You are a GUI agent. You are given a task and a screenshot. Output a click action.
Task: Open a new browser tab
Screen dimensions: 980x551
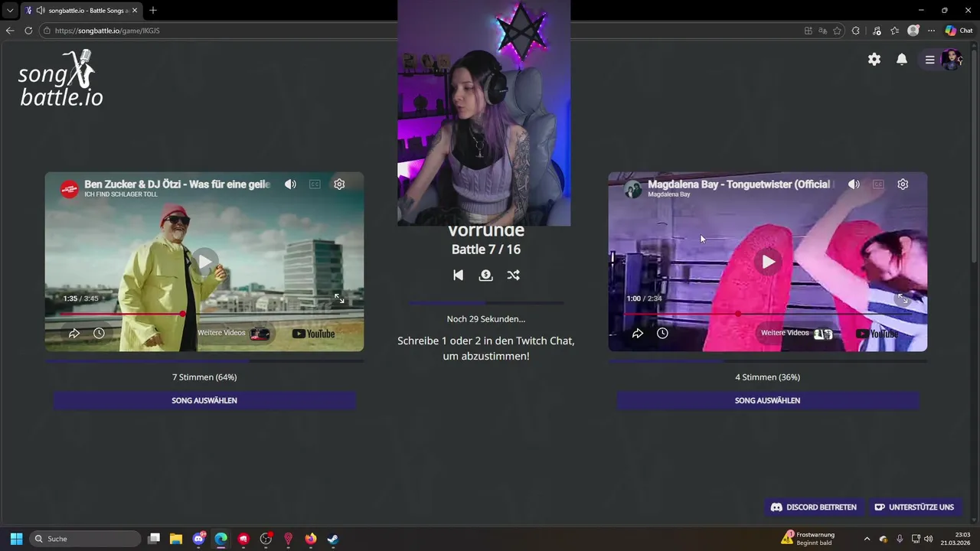(x=153, y=11)
